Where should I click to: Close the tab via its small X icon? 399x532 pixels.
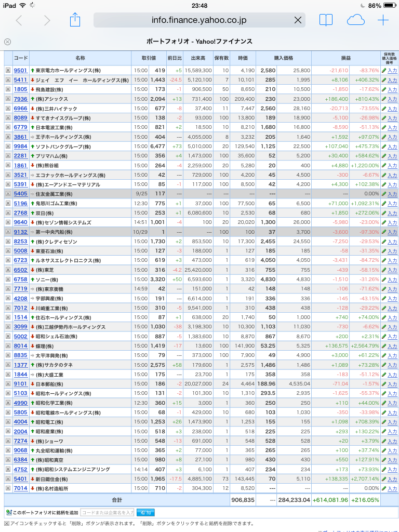point(7,42)
